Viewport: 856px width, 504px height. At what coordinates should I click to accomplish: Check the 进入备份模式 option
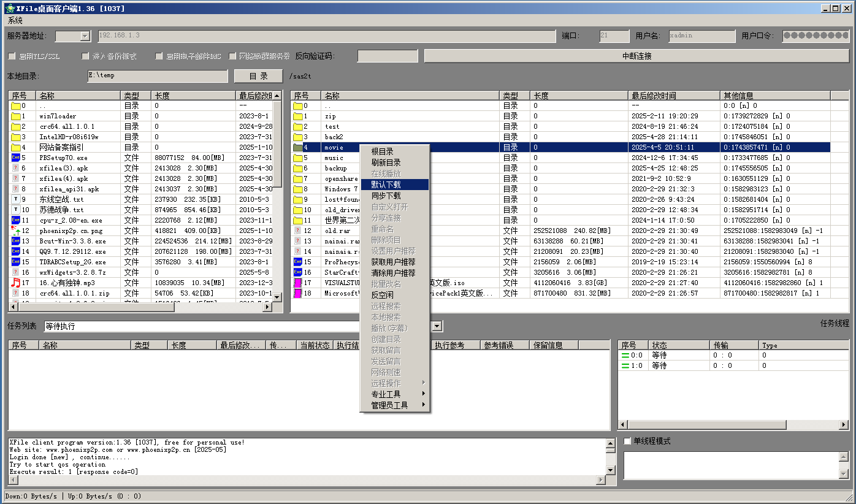coord(85,56)
